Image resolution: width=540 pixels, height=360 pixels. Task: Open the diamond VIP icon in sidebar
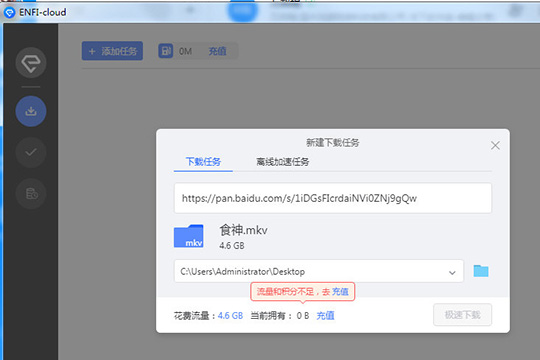(x=31, y=63)
